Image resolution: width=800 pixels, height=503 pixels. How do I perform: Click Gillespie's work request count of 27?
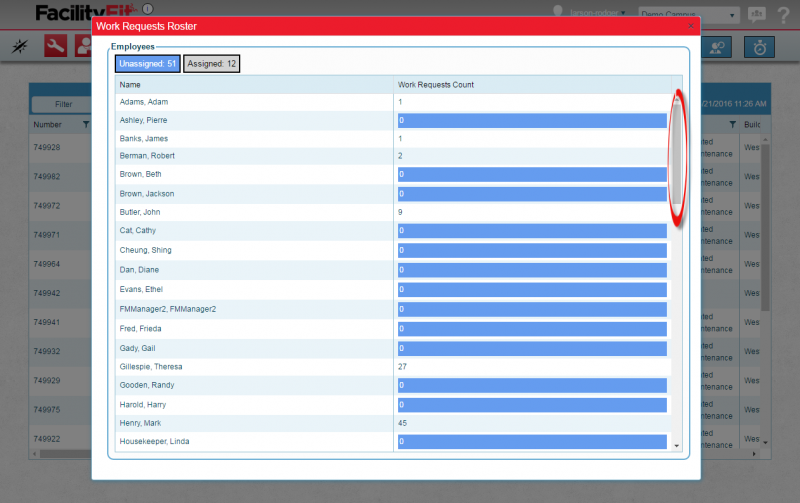(403, 367)
